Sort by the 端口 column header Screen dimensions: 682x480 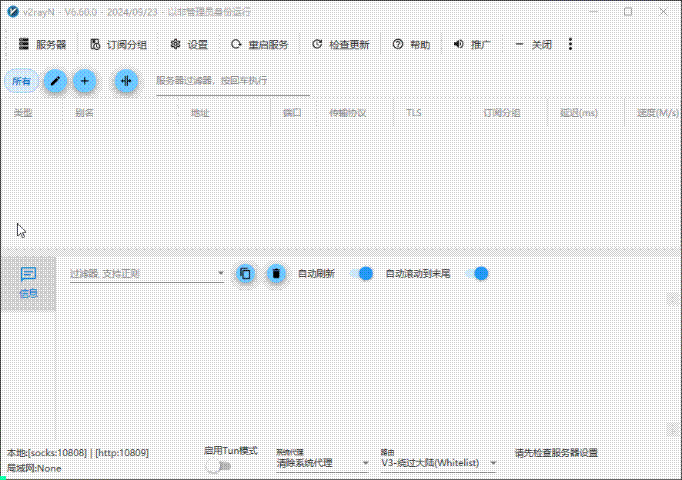[x=292, y=113]
